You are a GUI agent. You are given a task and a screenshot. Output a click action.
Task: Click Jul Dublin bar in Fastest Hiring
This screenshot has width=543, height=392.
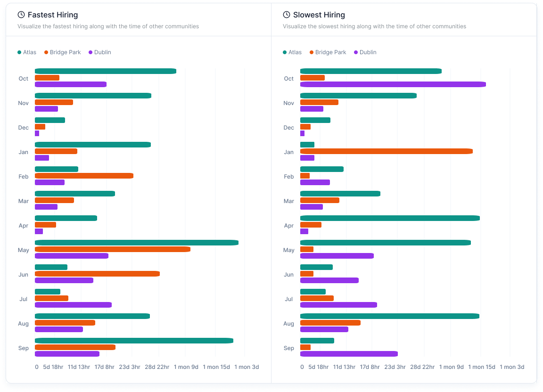pyautogui.click(x=73, y=305)
